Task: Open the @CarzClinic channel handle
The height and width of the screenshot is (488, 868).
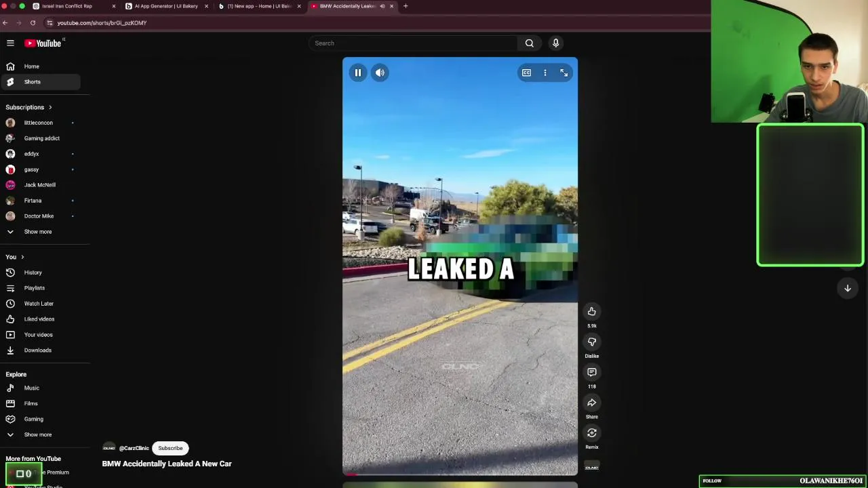Action: [x=134, y=448]
